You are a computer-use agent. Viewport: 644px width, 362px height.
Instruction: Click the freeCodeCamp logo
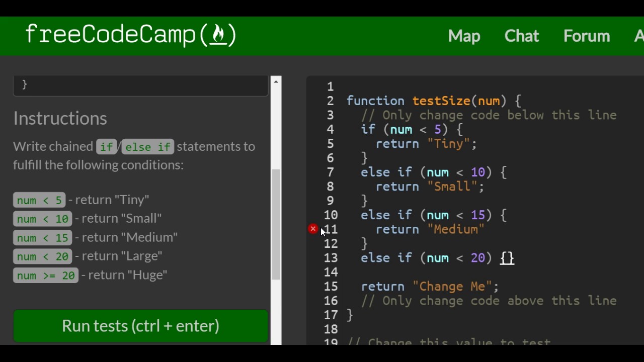[130, 35]
